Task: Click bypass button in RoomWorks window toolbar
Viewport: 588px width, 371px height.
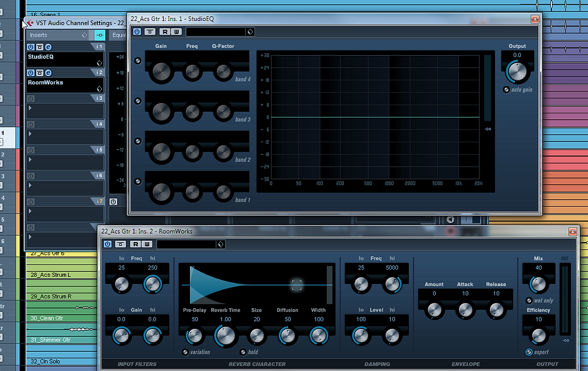Action: [121, 245]
